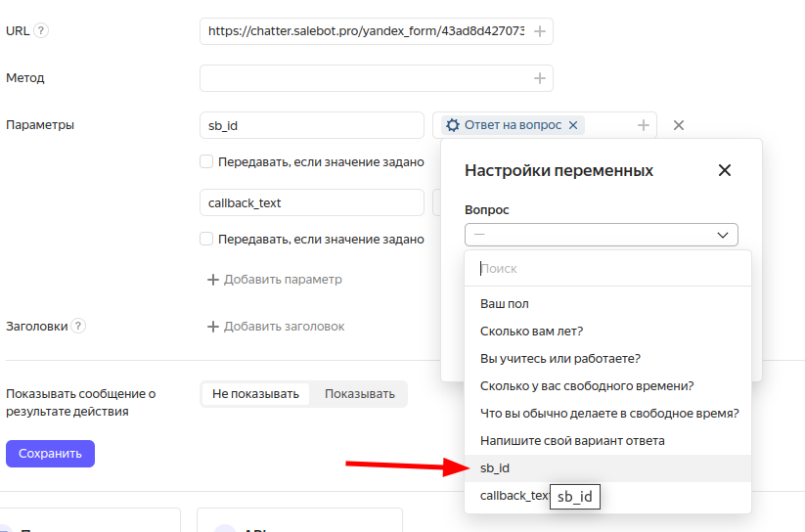
Task: Choose 'Ваш пол' from question list
Action: (505, 304)
